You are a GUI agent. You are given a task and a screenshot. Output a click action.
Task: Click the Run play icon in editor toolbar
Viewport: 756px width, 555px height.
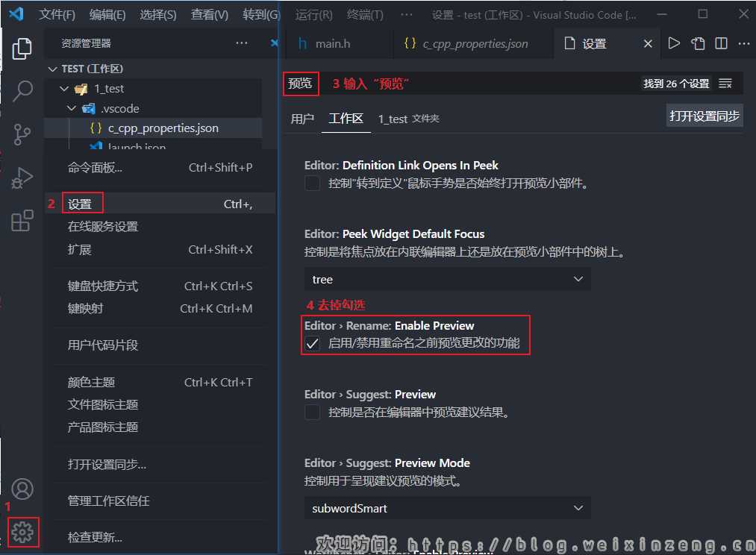674,43
